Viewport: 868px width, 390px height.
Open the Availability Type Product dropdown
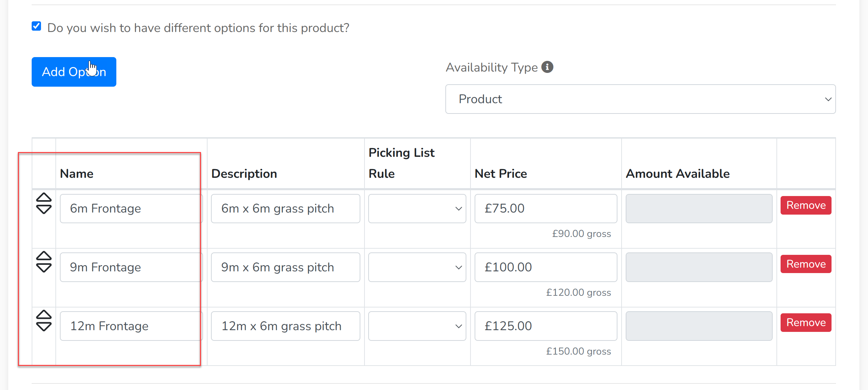point(641,99)
